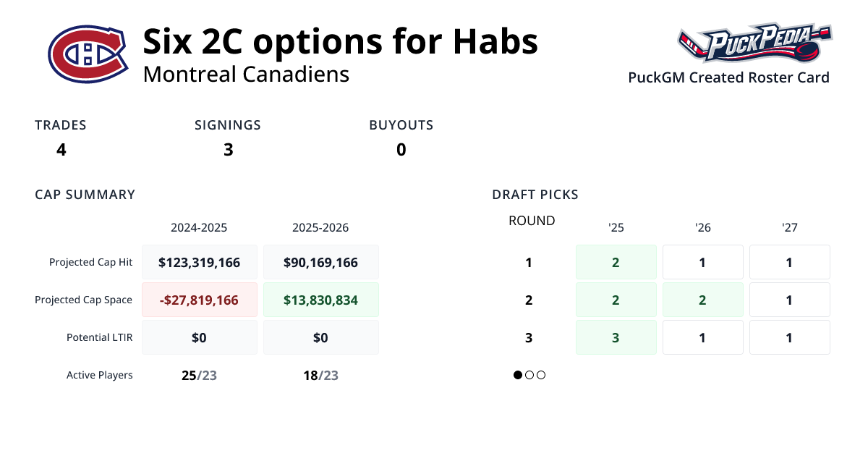
Task: Open the Six 2C options for Habs title
Action: pos(341,41)
